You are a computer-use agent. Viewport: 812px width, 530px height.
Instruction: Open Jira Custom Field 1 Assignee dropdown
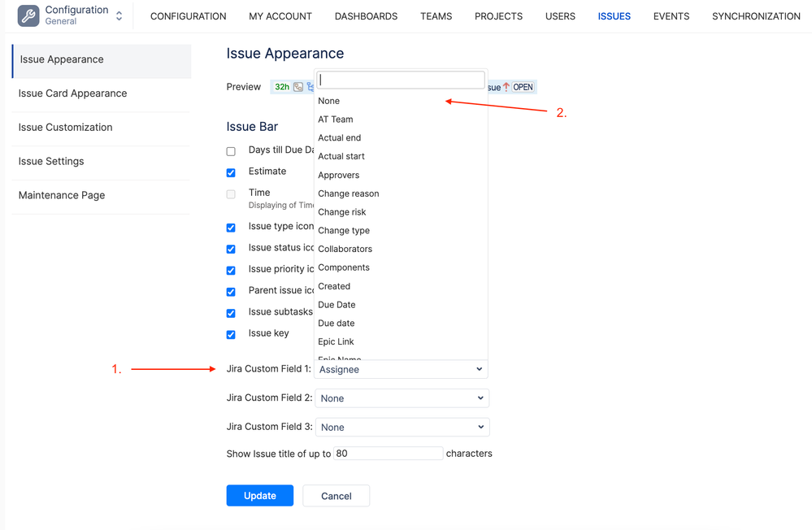pos(401,369)
